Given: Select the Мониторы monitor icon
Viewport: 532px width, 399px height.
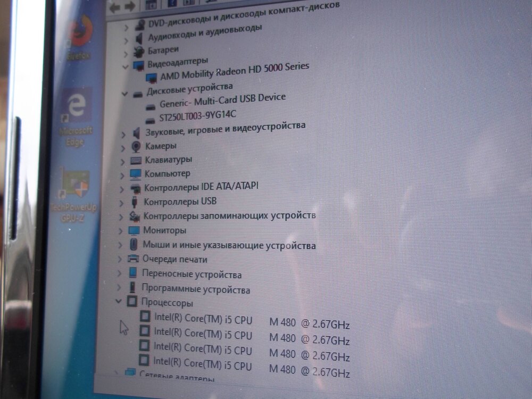Looking at the screenshot, I should tap(135, 231).
